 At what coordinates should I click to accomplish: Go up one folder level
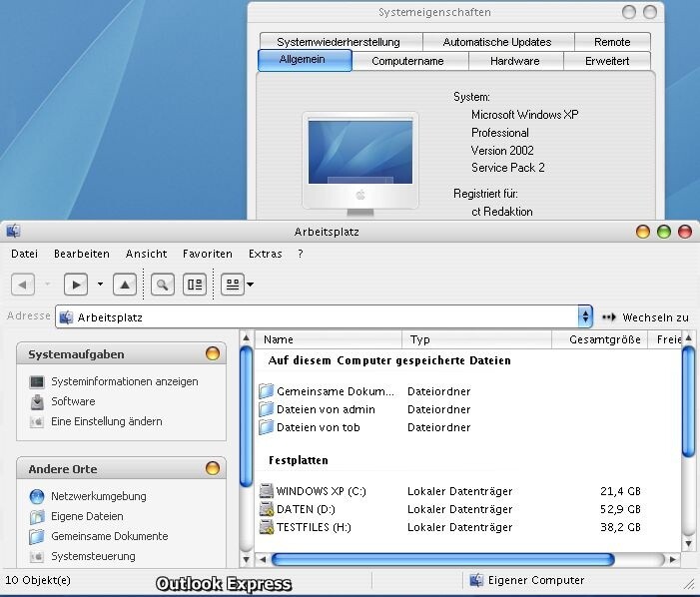125,285
